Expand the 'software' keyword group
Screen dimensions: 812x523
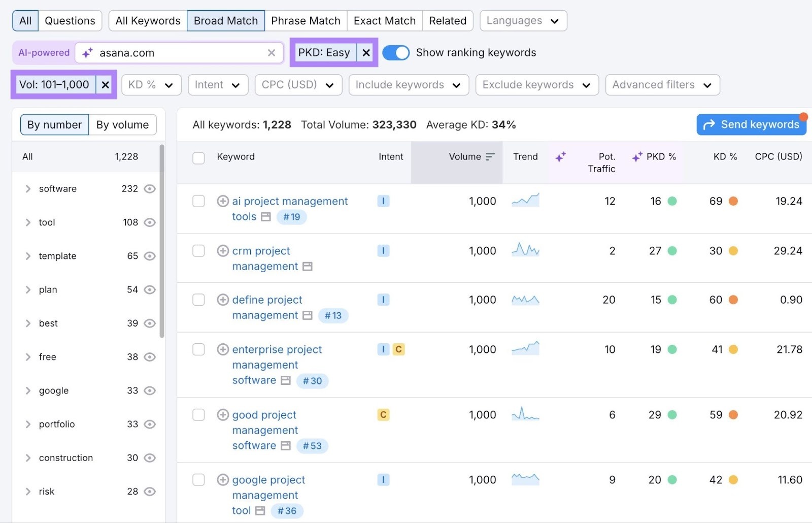tap(28, 188)
